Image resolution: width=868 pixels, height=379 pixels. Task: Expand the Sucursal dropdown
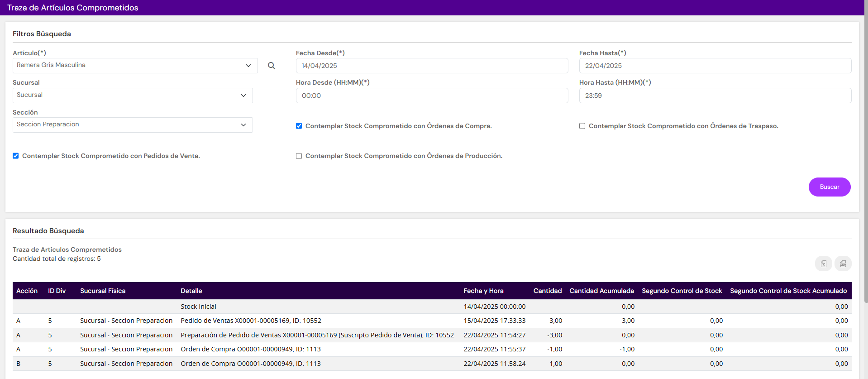(x=132, y=96)
